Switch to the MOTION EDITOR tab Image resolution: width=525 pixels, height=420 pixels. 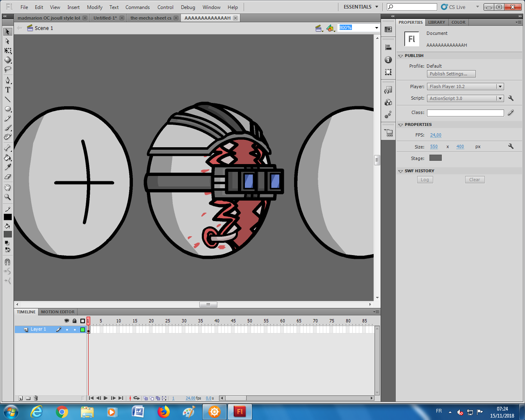click(x=58, y=312)
